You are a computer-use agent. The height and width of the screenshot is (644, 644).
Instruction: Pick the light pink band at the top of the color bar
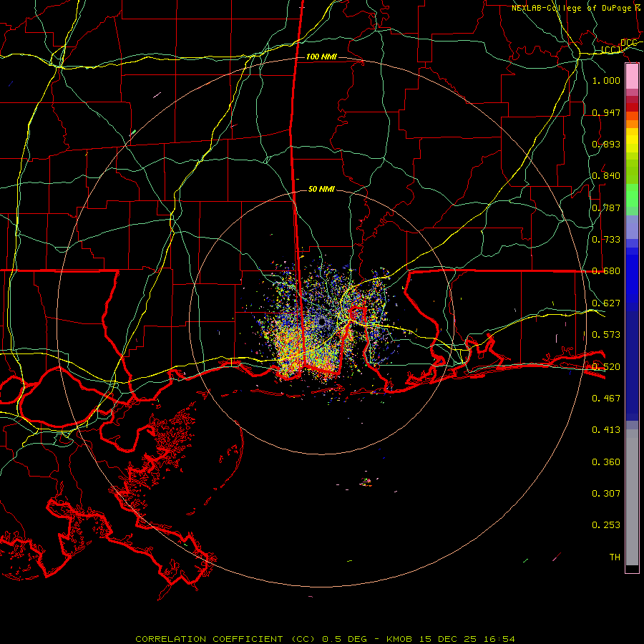632,77
